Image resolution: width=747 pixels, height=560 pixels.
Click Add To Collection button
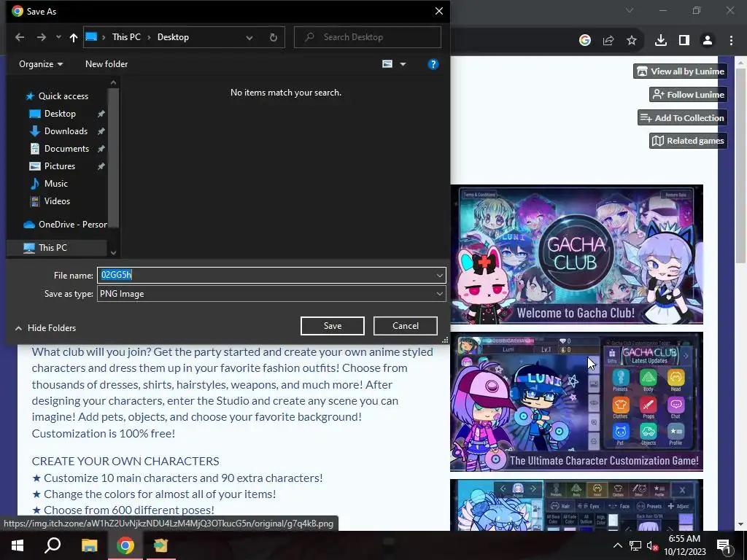click(683, 117)
